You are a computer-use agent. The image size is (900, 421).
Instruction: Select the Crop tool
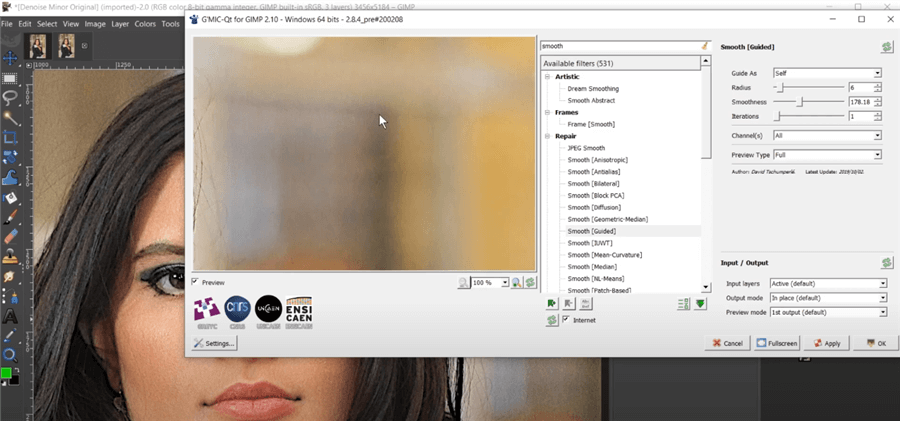point(10,138)
